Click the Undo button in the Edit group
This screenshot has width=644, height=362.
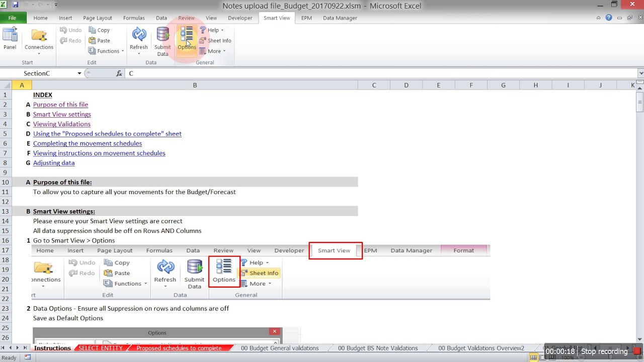71,30
